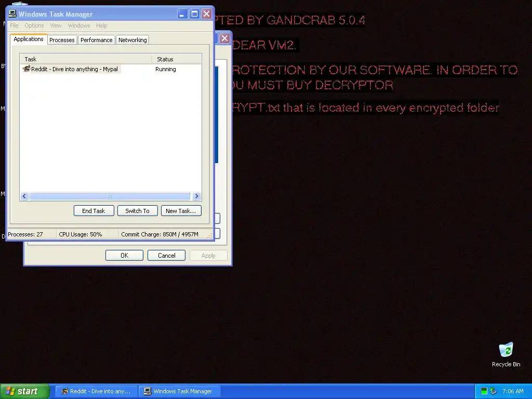Open the Performance tab

[x=96, y=40]
